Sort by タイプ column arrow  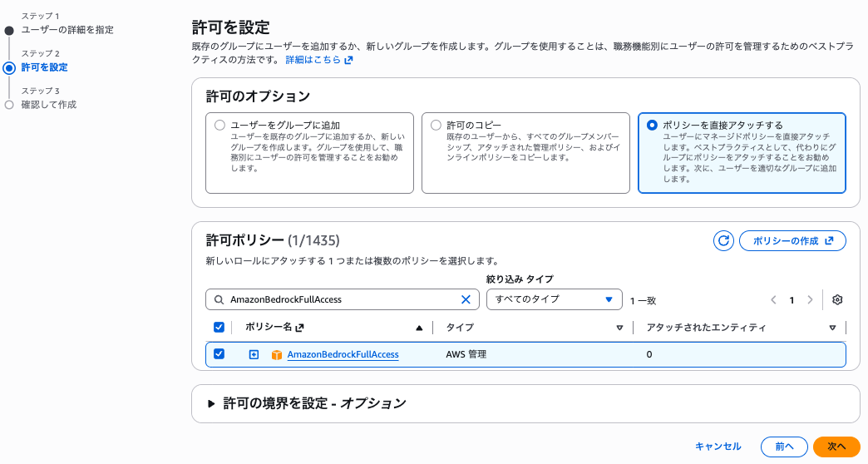tap(619, 328)
